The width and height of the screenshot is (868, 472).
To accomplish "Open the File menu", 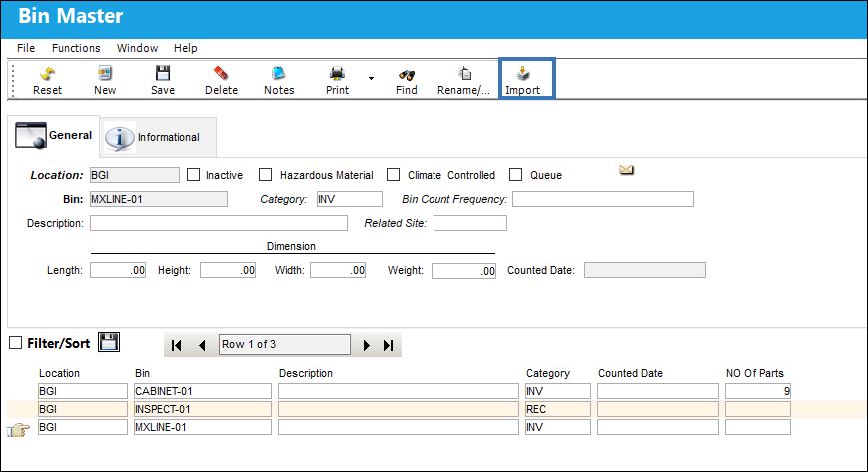I will [x=26, y=48].
